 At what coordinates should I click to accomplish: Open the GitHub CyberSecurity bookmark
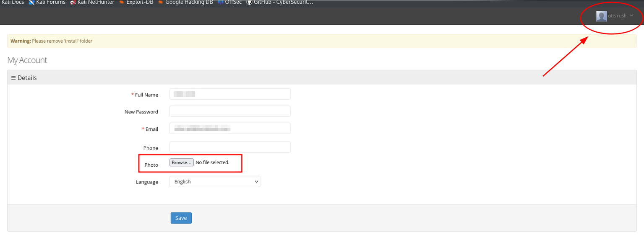[x=279, y=3]
